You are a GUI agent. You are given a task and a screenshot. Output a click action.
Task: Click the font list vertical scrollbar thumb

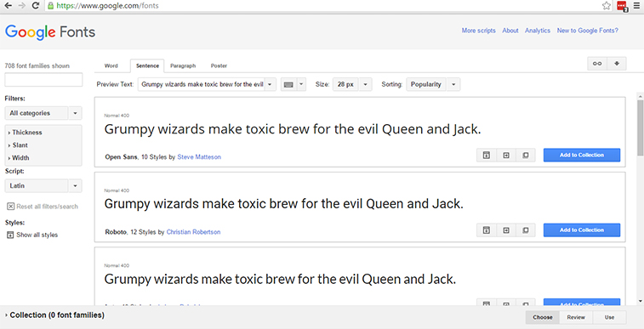tap(640, 128)
